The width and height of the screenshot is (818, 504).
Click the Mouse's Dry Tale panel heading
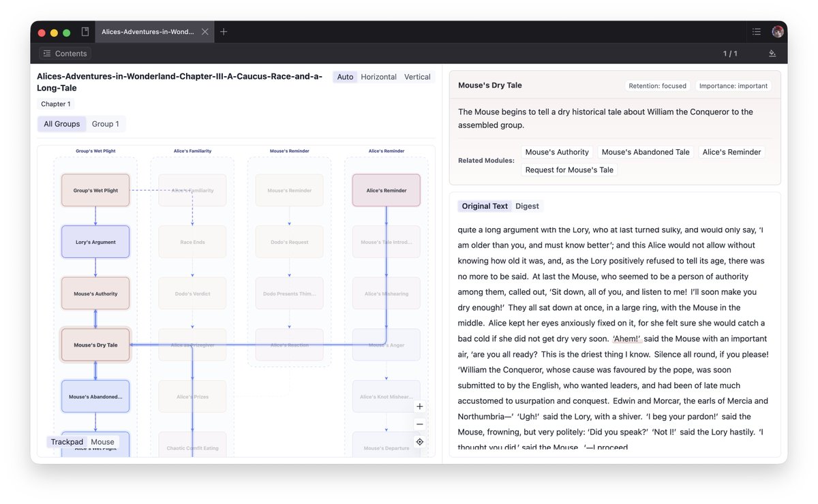click(490, 86)
